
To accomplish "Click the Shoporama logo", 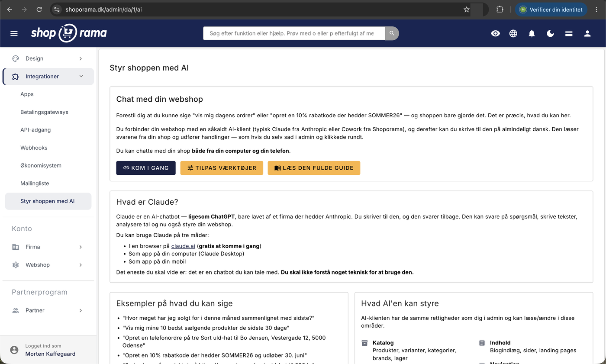I will click(69, 33).
